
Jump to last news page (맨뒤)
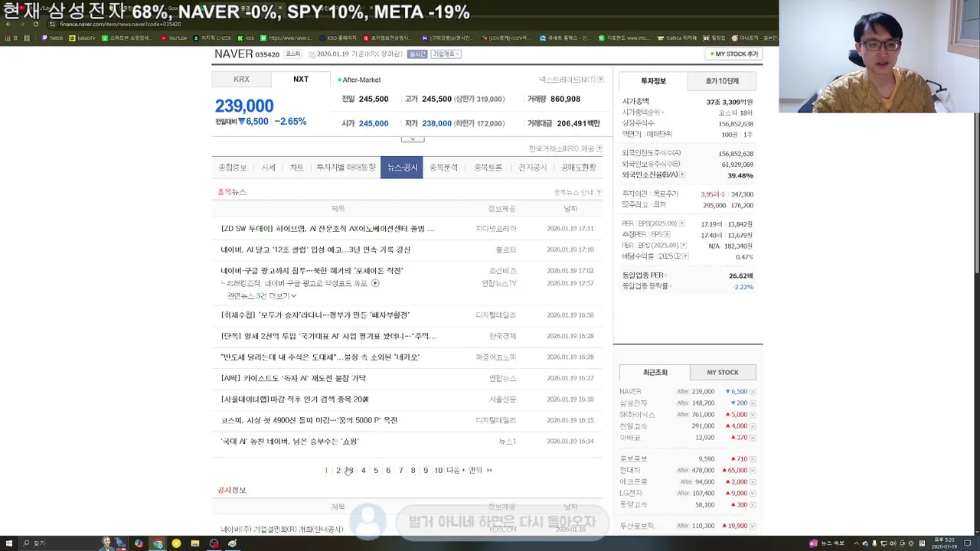coord(479,471)
